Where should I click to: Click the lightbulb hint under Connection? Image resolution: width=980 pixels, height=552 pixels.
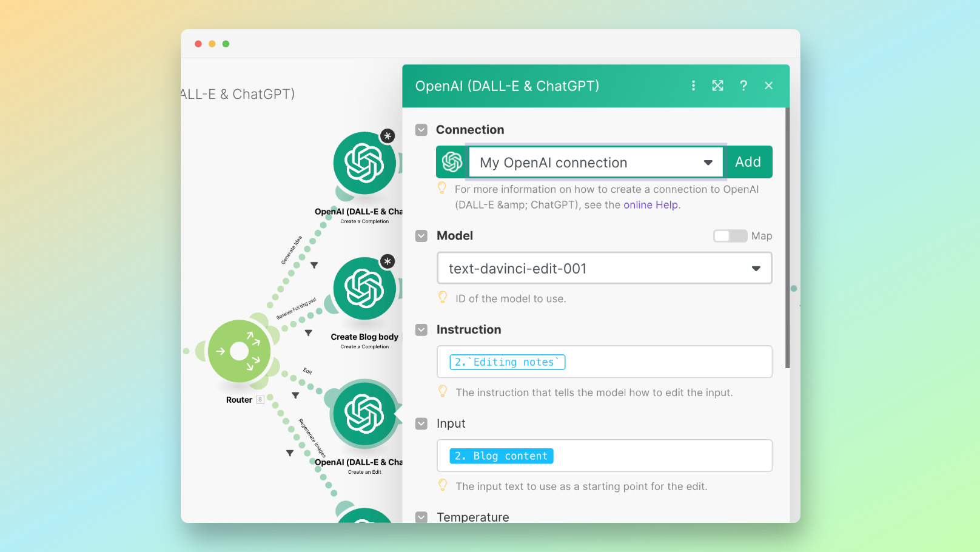[442, 188]
